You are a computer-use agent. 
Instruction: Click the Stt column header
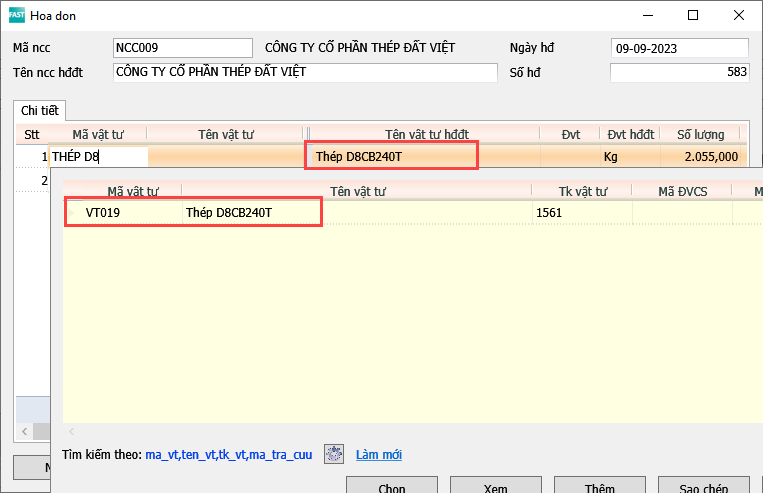point(32,134)
